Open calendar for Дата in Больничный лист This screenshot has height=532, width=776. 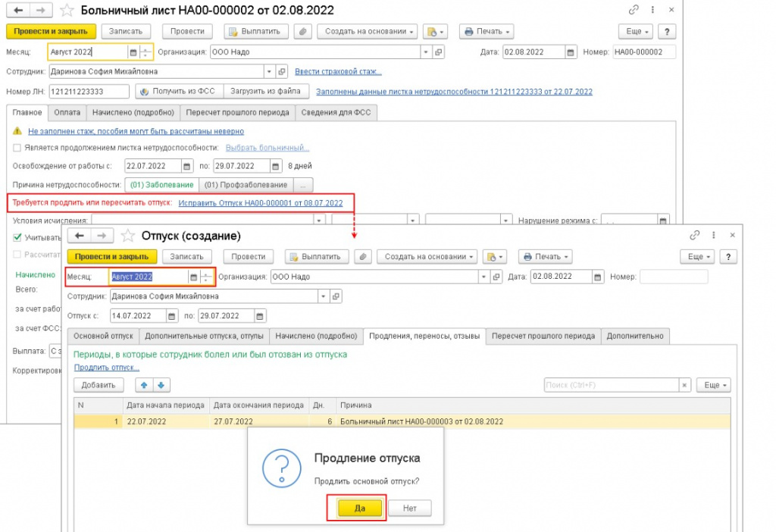coord(571,52)
